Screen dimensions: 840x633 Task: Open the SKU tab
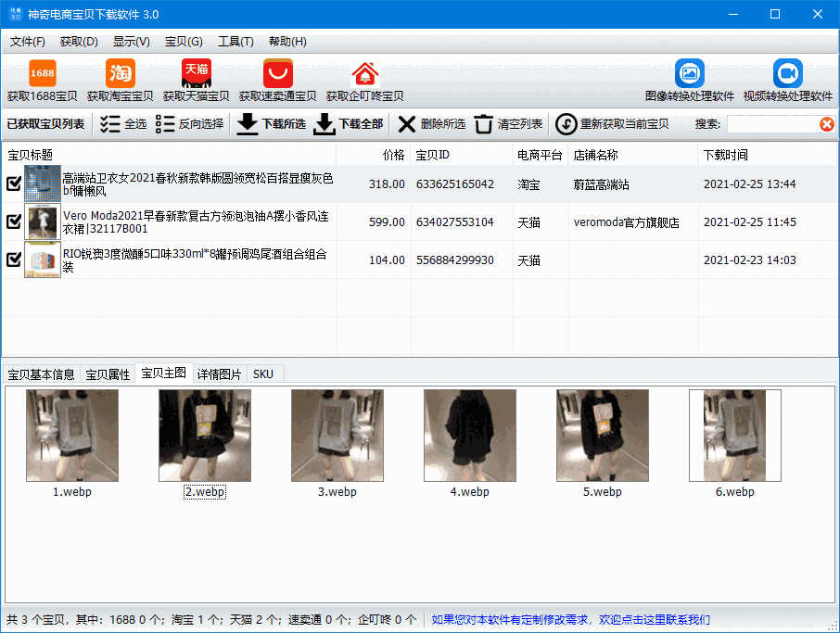pyautogui.click(x=263, y=373)
